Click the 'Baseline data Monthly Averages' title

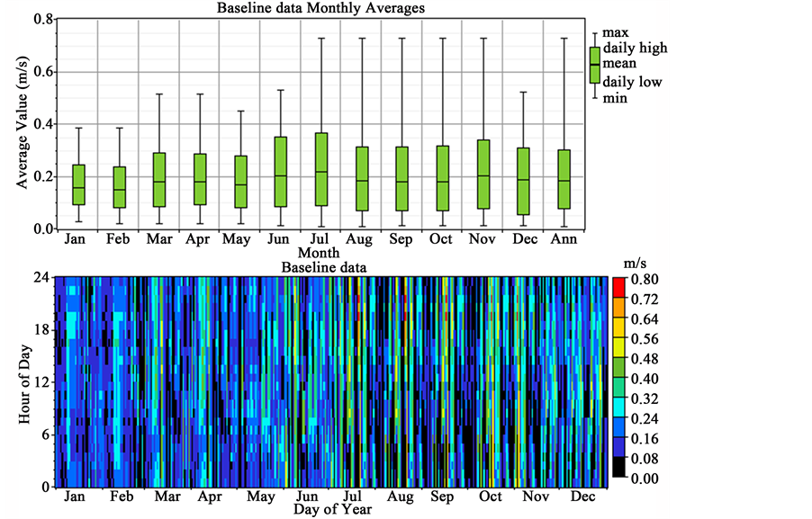(320, 8)
